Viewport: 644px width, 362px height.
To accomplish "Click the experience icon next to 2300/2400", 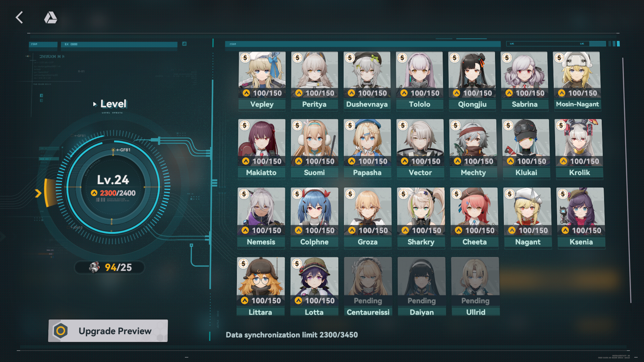I will click(x=94, y=193).
